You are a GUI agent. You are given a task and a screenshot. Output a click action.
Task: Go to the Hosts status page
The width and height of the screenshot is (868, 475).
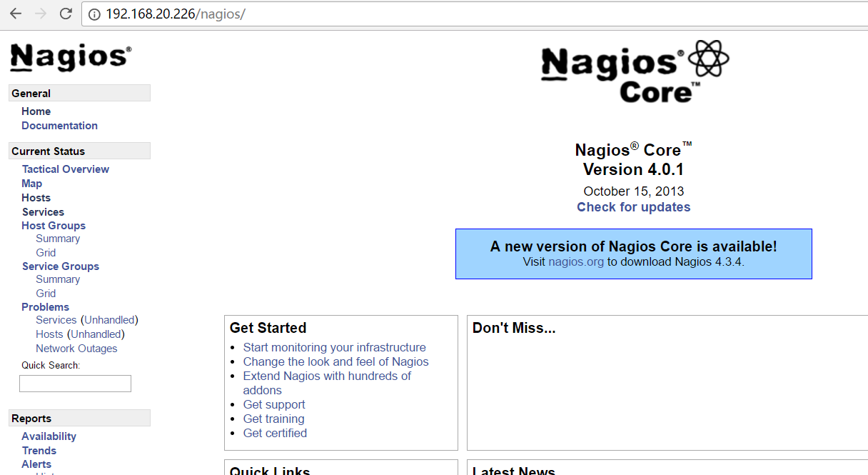pyautogui.click(x=36, y=198)
